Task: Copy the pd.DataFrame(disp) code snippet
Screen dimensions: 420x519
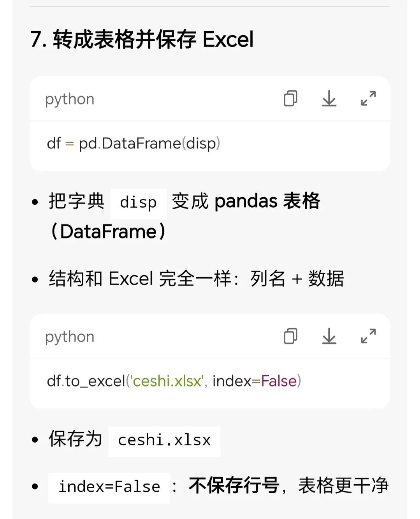Action: [290, 99]
